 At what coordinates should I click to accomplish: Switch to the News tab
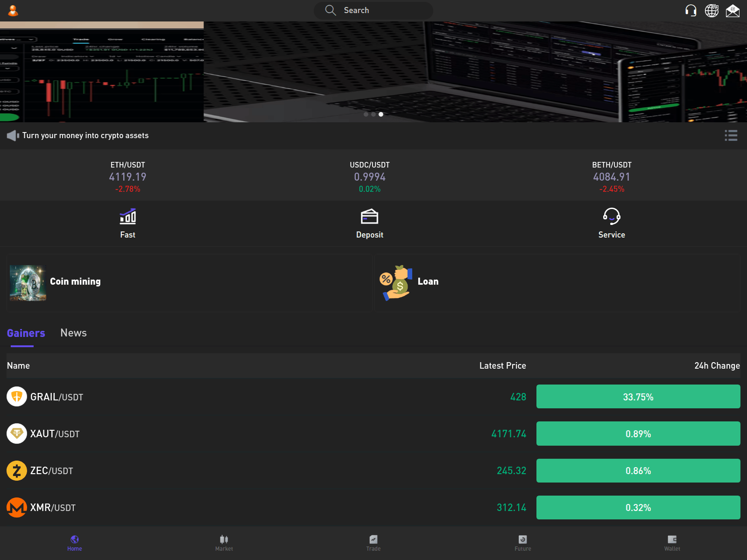73,333
